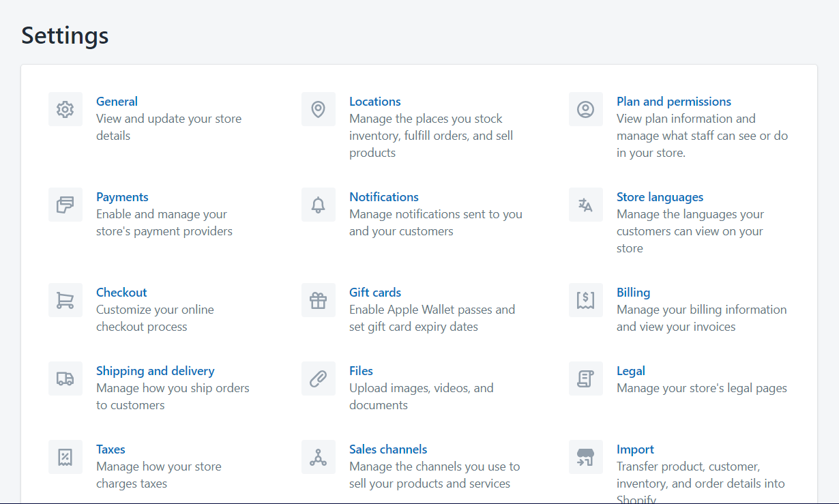Click the Legal document scroll icon
839x504 pixels.
coord(586,379)
